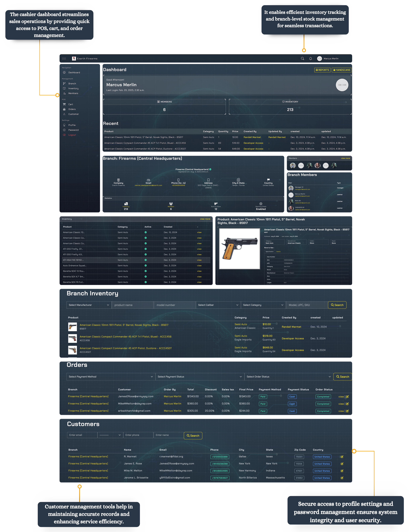This screenshot has width=410, height=532.
Task: Click view more in Members panel
Action: coord(345,158)
